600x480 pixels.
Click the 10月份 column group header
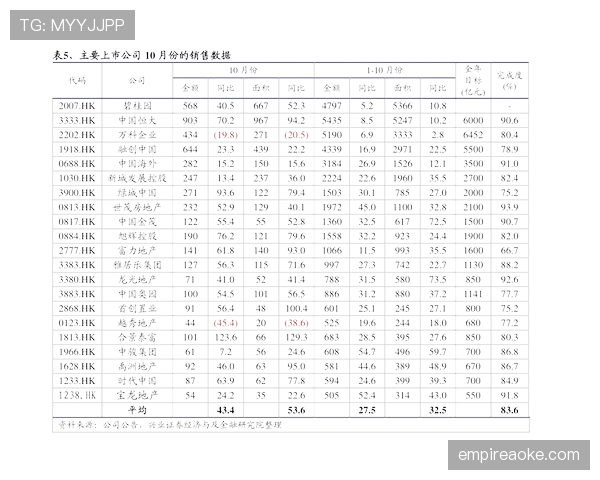243,70
